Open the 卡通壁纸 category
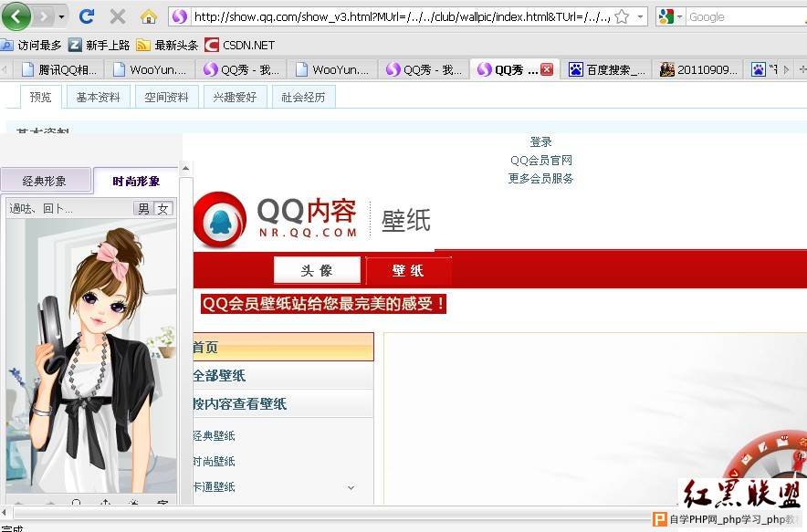Image resolution: width=807 pixels, height=532 pixels. [x=215, y=486]
